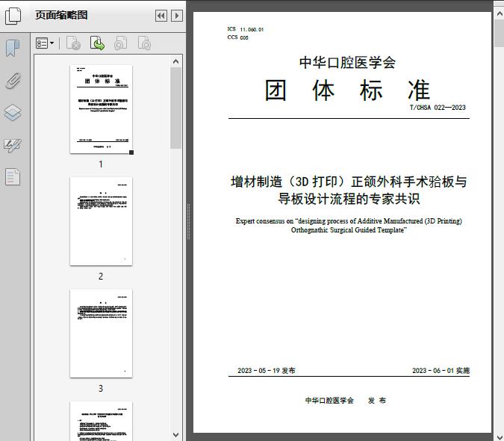The image size is (504, 441).
Task: Click the implementation date 2023-06-01 实施
Action: coord(441,371)
